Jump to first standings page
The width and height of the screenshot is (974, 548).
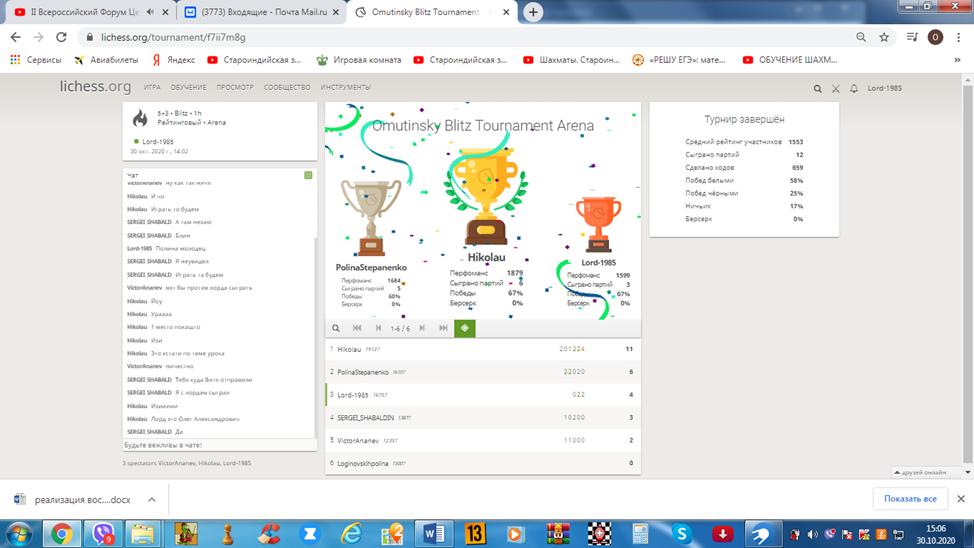[358, 328]
